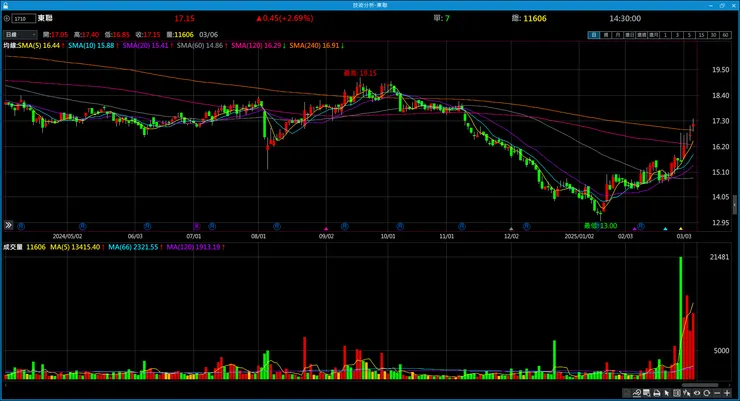Select the 3-minute timeframe button
The height and width of the screenshot is (401, 740).
(x=678, y=35)
